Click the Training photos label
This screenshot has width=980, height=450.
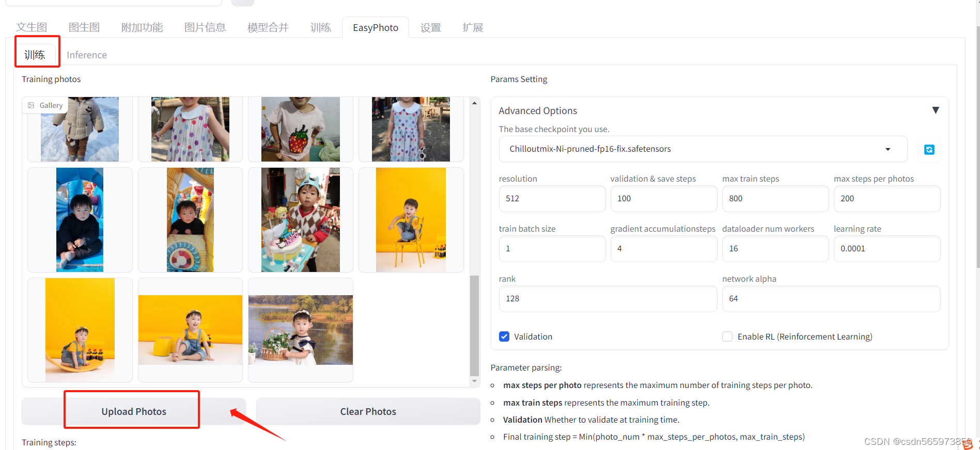[x=51, y=79]
